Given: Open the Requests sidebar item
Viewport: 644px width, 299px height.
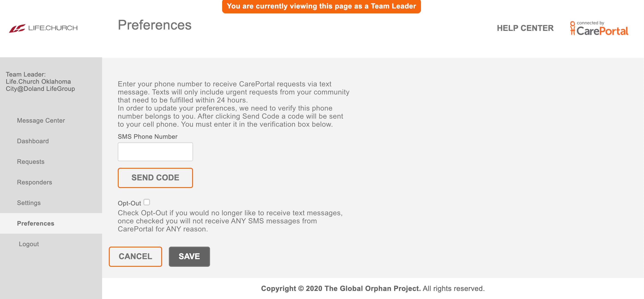Looking at the screenshot, I should [30, 162].
